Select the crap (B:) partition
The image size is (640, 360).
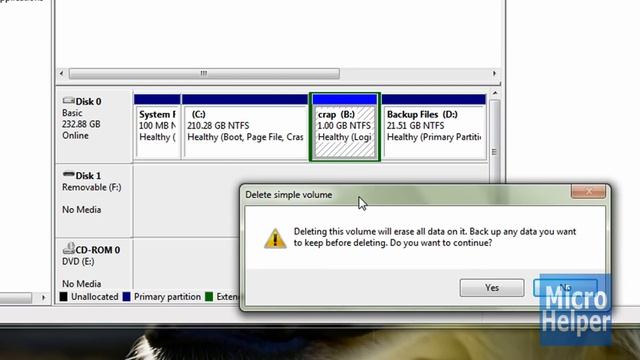(x=345, y=127)
